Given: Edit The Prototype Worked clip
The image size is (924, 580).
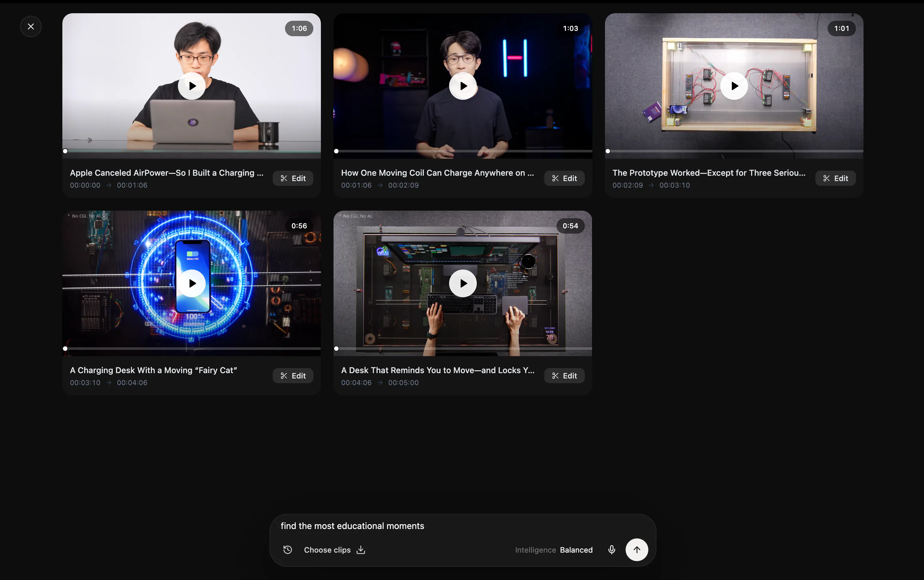Looking at the screenshot, I should click(x=836, y=178).
